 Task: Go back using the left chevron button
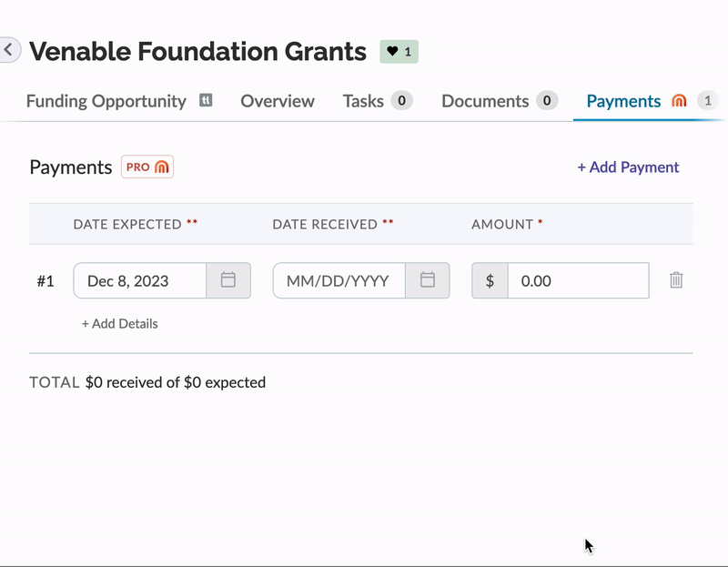(x=9, y=50)
